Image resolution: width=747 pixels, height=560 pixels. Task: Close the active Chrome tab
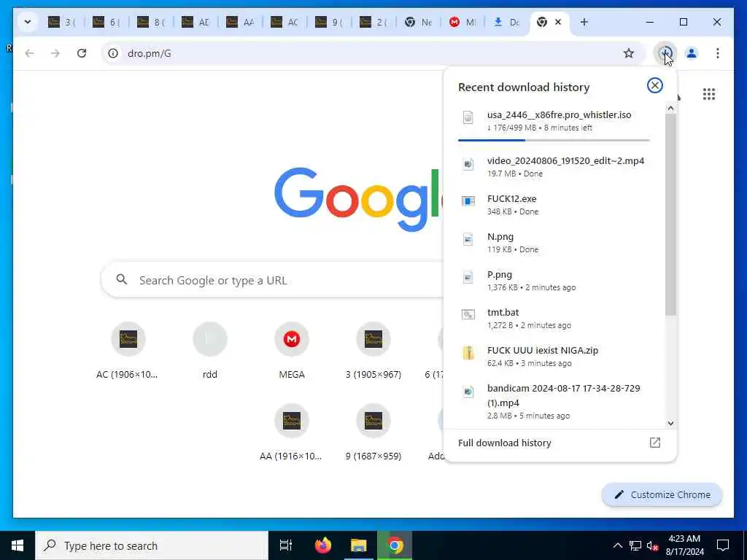[x=558, y=22]
